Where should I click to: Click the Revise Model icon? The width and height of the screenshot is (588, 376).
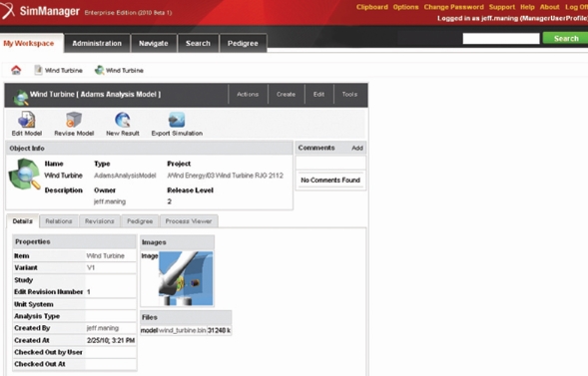pyautogui.click(x=74, y=120)
